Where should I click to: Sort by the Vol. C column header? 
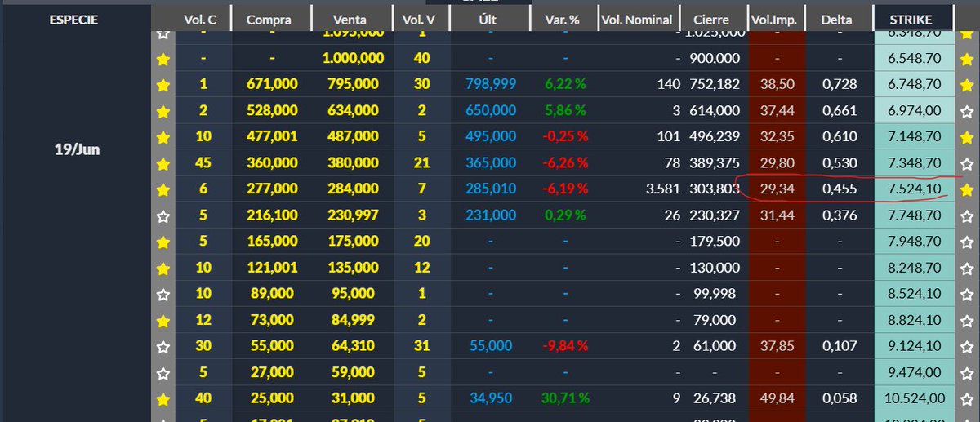click(x=199, y=19)
